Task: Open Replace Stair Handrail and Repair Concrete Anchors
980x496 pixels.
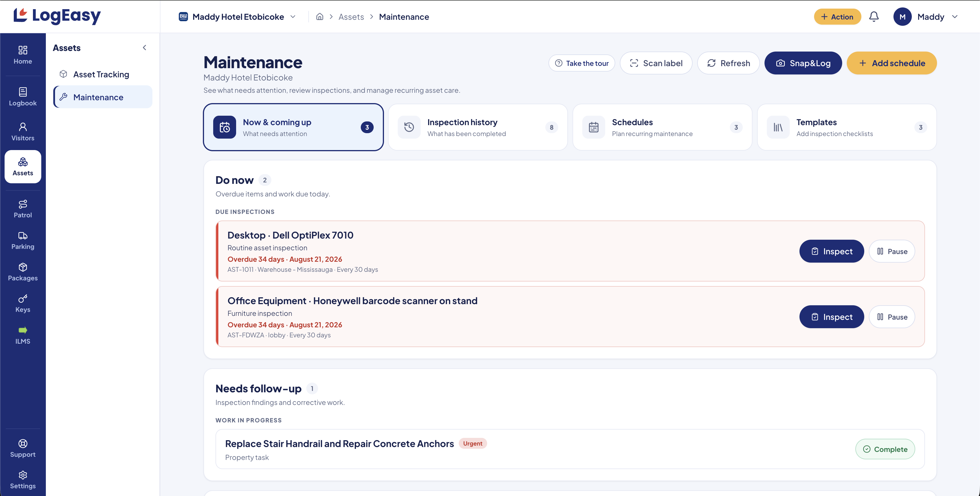Action: [339, 444]
